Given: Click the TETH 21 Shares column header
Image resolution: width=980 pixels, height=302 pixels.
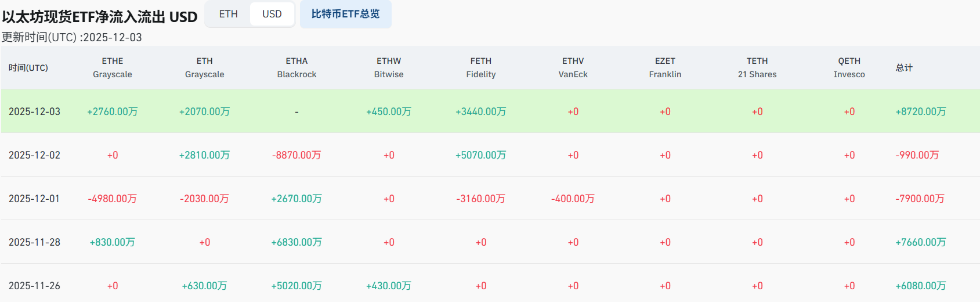Looking at the screenshot, I should coord(757,68).
